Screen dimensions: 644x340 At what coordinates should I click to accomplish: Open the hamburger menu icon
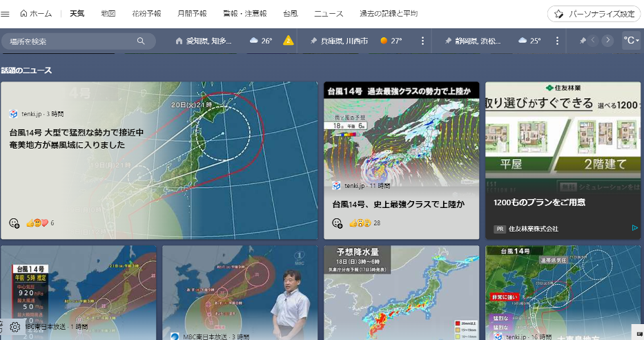pos(5,14)
